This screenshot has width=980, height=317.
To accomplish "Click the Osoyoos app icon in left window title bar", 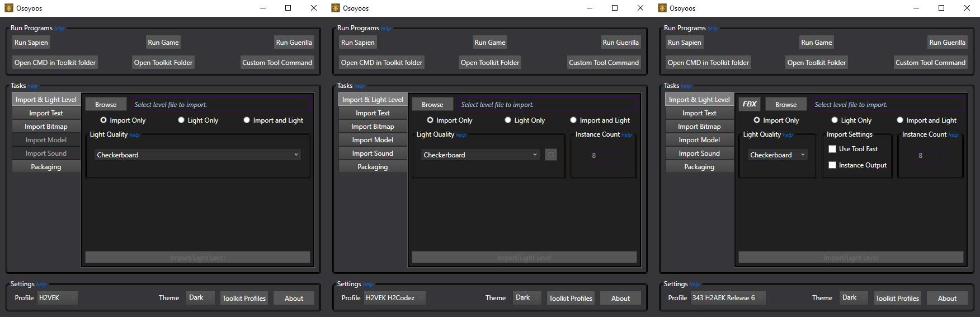I will tap(9, 8).
